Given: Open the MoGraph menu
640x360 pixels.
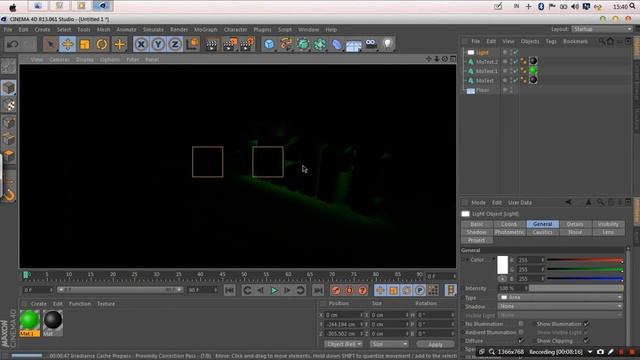Looking at the screenshot, I should 205,30.
